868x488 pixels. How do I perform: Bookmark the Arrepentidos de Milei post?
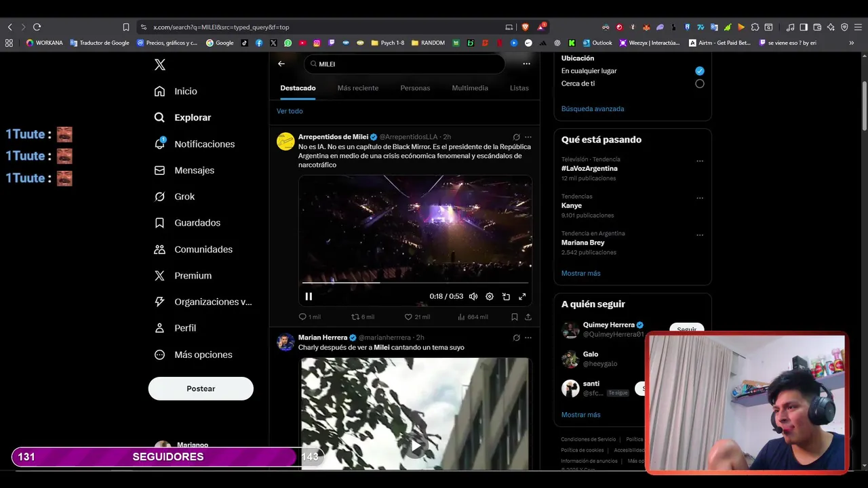click(515, 317)
